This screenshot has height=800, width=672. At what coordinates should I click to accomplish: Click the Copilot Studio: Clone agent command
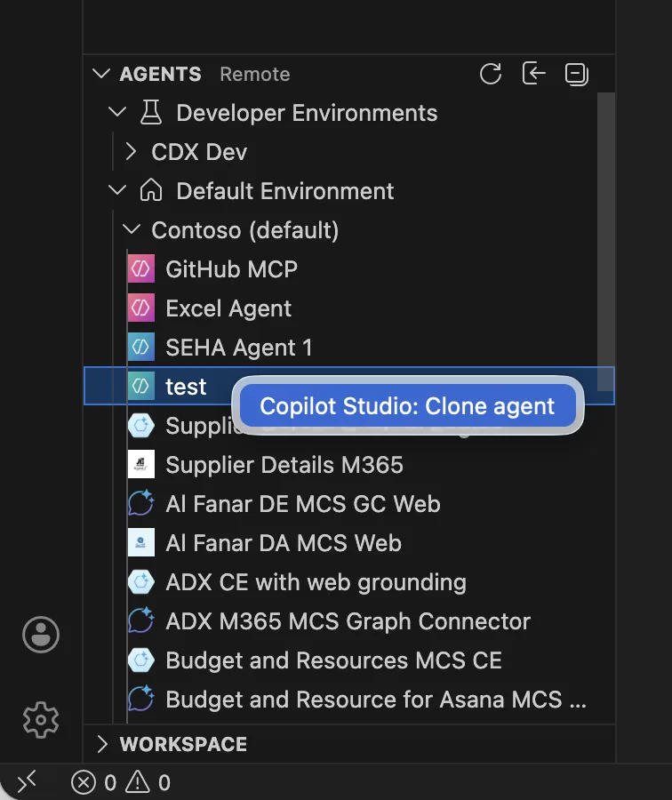pos(408,405)
